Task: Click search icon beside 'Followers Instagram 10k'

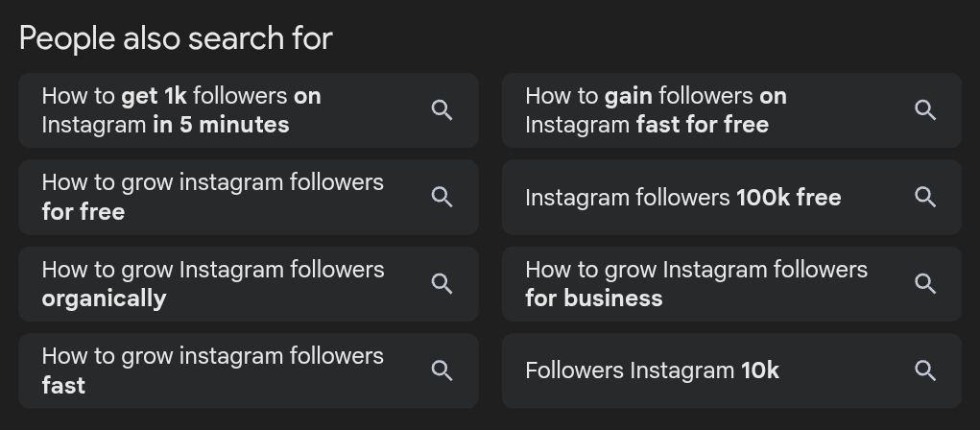Action: coord(925,370)
